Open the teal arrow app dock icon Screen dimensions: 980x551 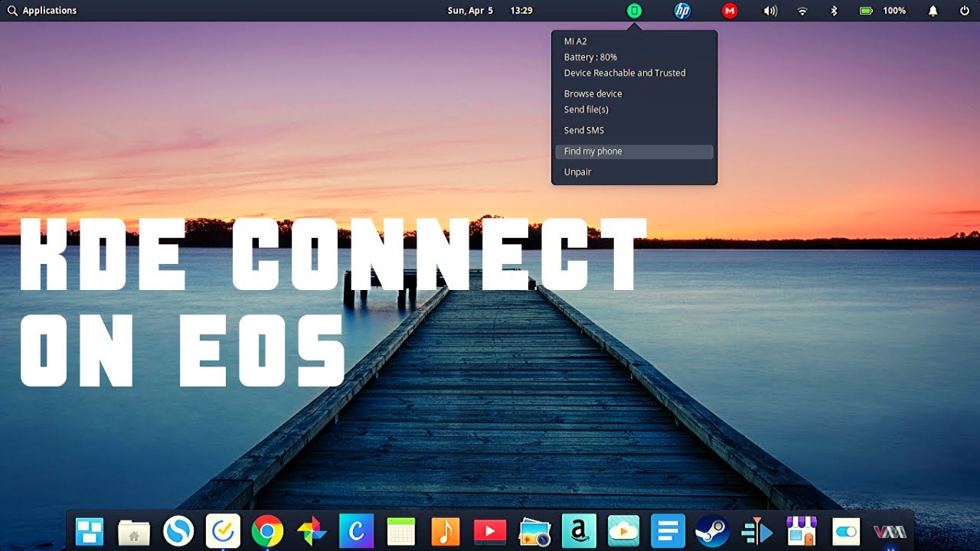(756, 530)
